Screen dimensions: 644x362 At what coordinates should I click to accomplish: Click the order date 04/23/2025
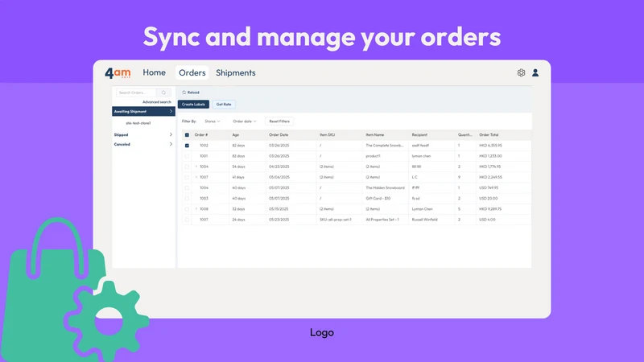(x=279, y=167)
